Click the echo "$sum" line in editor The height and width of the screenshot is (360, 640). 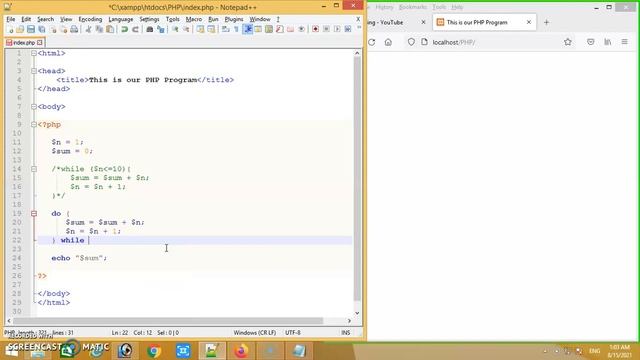(79, 258)
